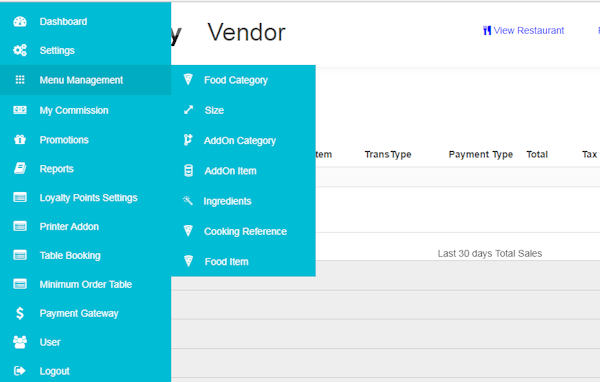Click the Payment Type column header
Screen dimensions: 600x382
[481, 154]
